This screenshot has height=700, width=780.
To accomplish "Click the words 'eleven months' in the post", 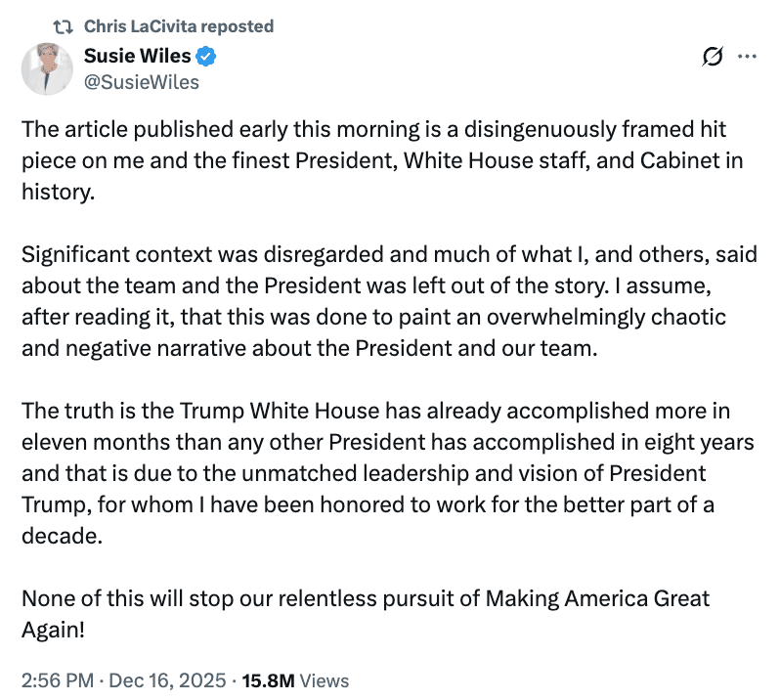I will [86, 442].
